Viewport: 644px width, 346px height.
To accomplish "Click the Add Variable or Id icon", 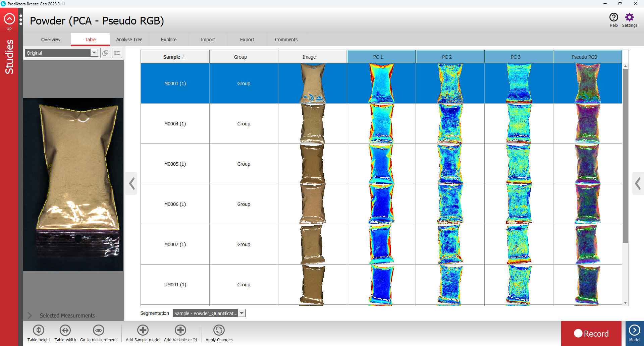I will pyautogui.click(x=180, y=330).
